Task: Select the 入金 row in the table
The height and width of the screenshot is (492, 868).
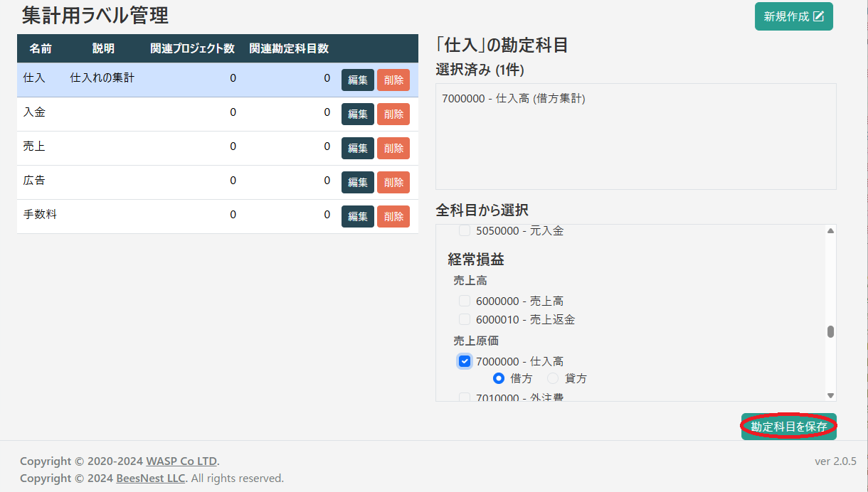Action: pos(142,113)
